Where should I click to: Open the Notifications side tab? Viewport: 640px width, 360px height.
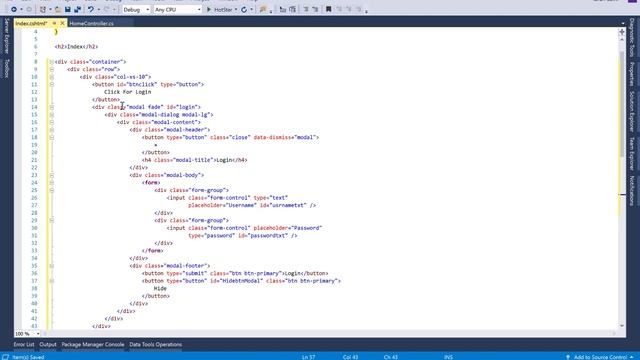click(631, 191)
